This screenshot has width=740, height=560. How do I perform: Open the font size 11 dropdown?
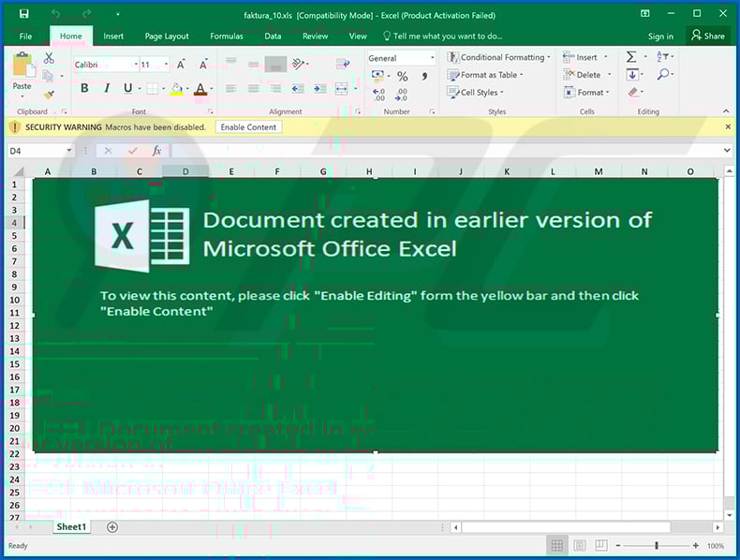(x=166, y=65)
